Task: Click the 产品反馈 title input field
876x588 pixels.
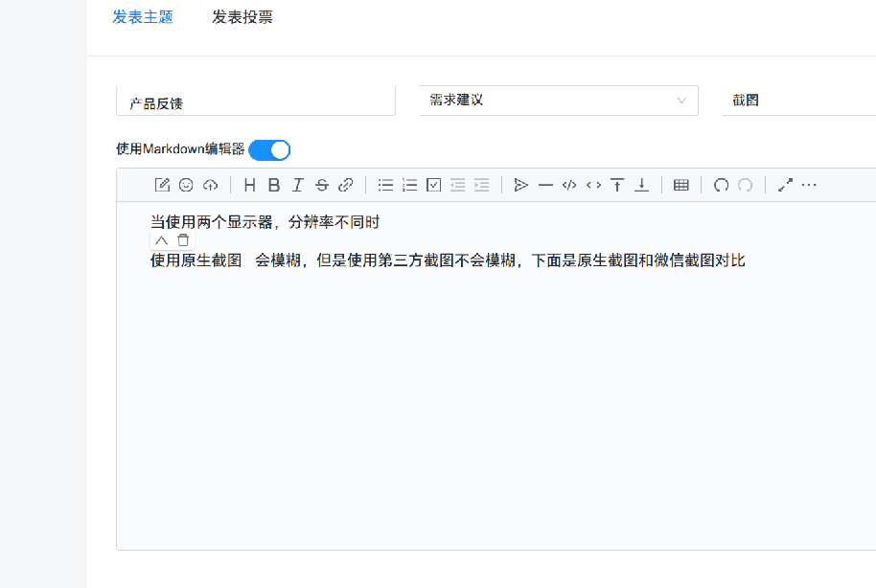Action: click(x=256, y=102)
